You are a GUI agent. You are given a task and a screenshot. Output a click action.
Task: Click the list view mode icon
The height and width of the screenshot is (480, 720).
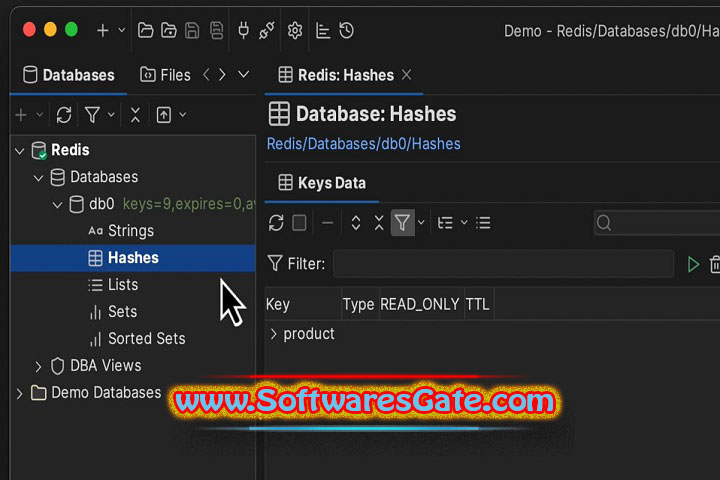(x=483, y=223)
